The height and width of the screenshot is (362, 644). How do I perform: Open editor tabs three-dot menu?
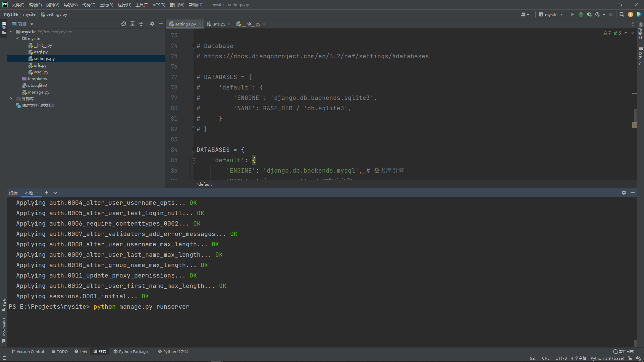pos(633,24)
